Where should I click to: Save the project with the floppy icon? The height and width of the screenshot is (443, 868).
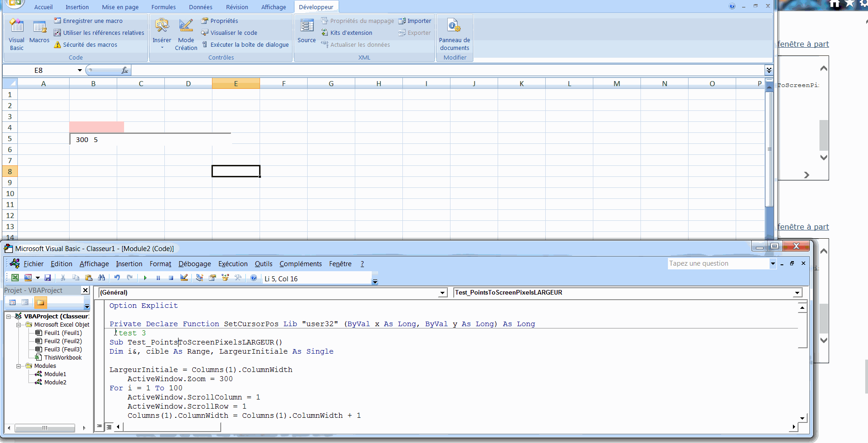[48, 278]
